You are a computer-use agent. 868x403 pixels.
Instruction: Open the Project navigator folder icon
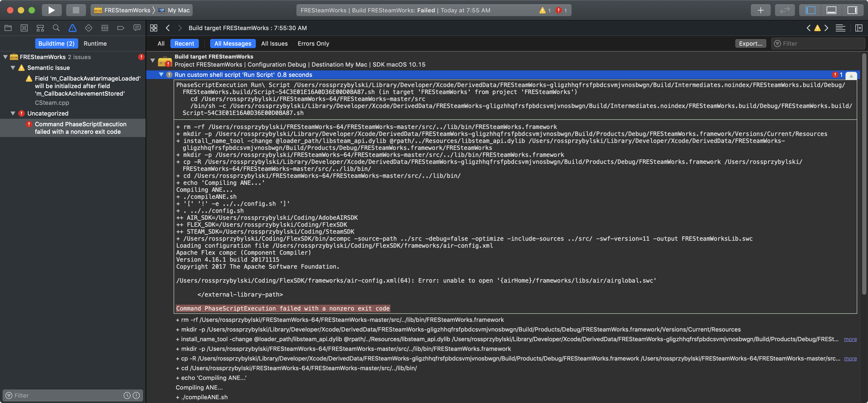pyautogui.click(x=8, y=28)
